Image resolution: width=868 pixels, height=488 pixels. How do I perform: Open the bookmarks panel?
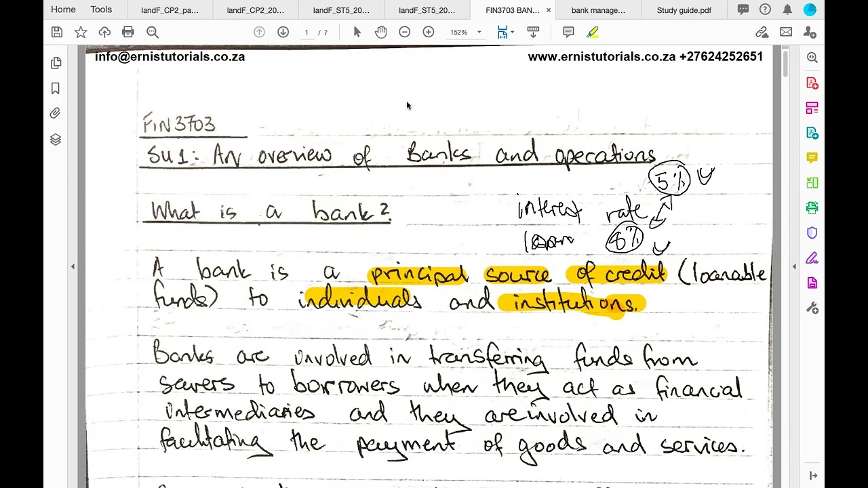tap(56, 88)
